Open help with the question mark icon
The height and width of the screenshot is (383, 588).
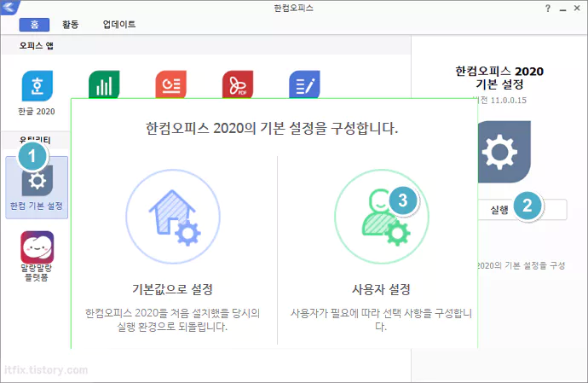point(548,9)
